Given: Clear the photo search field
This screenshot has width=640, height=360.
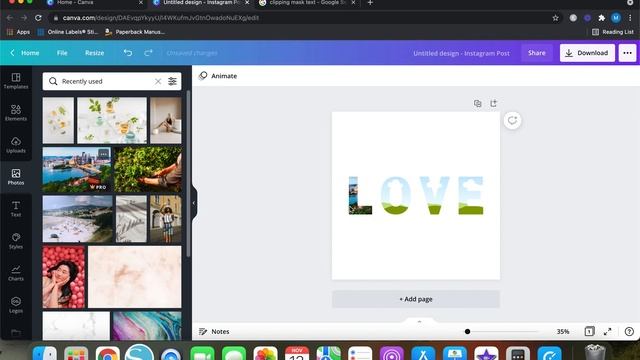Looking at the screenshot, I should point(158,81).
